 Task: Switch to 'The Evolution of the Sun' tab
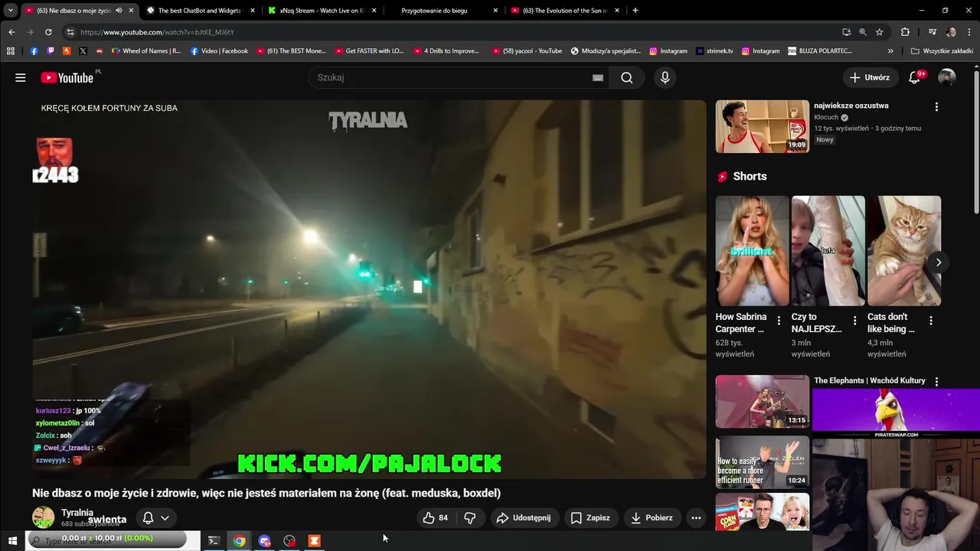(x=565, y=11)
